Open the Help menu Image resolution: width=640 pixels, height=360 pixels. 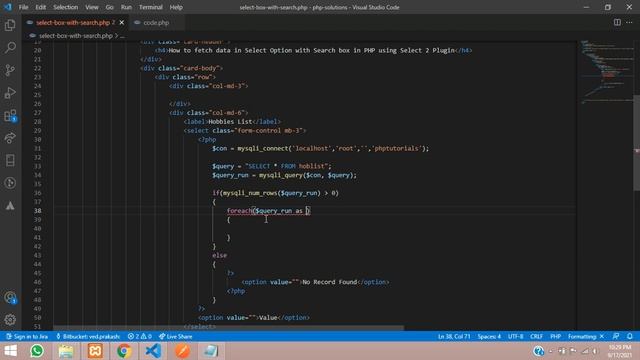point(176,7)
